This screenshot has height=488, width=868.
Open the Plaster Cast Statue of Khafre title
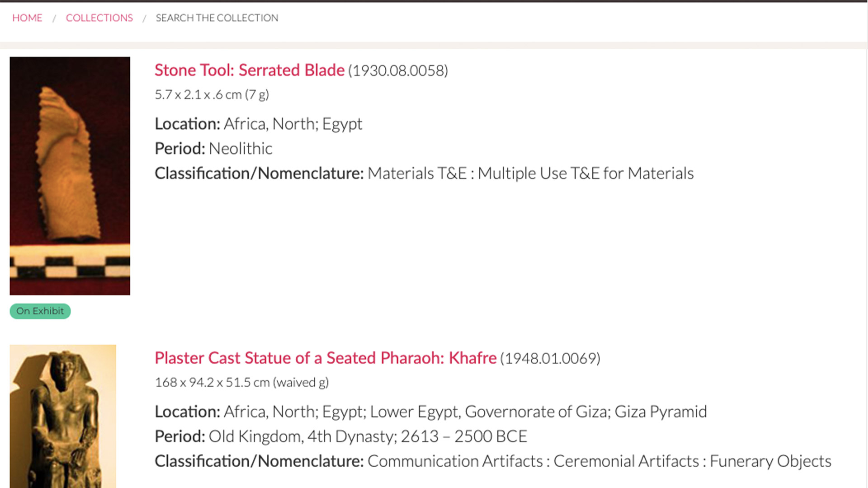point(325,358)
